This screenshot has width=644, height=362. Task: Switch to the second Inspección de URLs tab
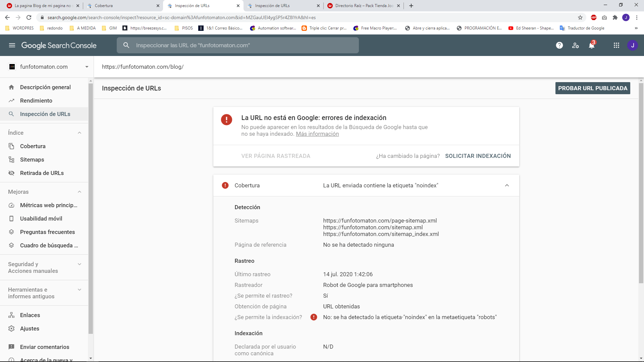point(283,6)
